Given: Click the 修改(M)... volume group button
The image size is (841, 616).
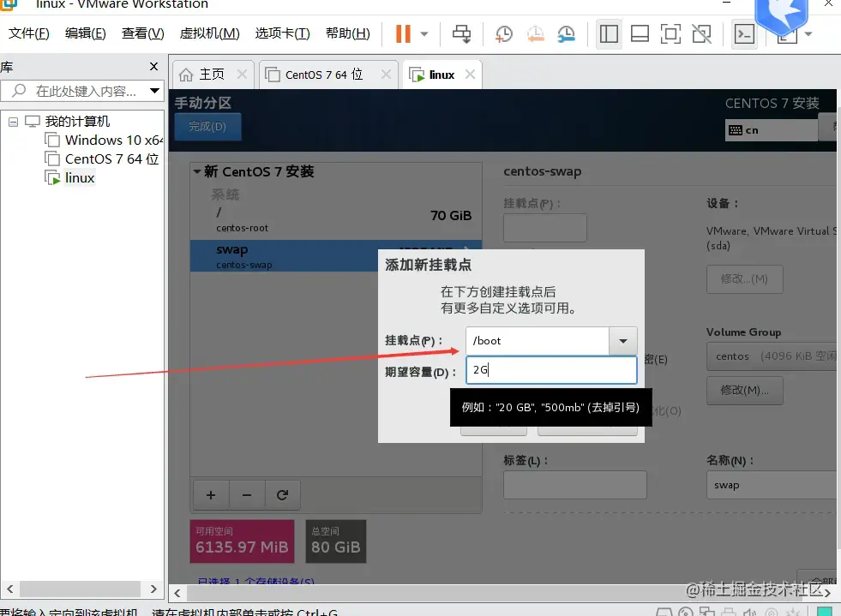Looking at the screenshot, I should [x=744, y=391].
